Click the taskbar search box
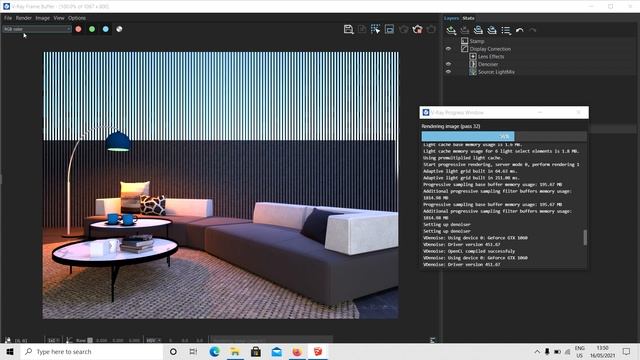This screenshot has height=360, width=640. click(91, 352)
